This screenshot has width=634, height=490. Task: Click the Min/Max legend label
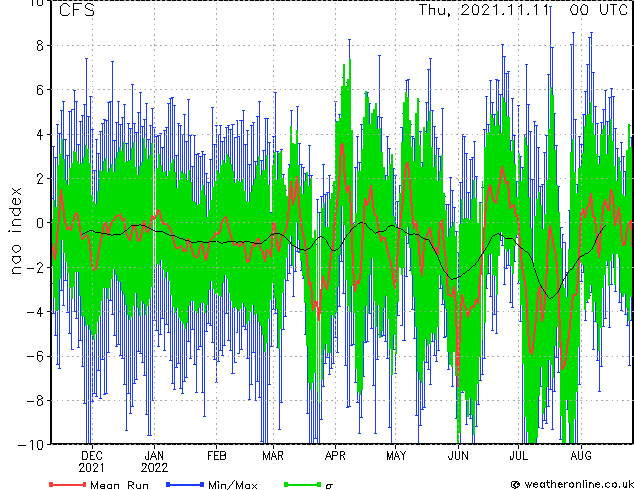pyautogui.click(x=233, y=485)
